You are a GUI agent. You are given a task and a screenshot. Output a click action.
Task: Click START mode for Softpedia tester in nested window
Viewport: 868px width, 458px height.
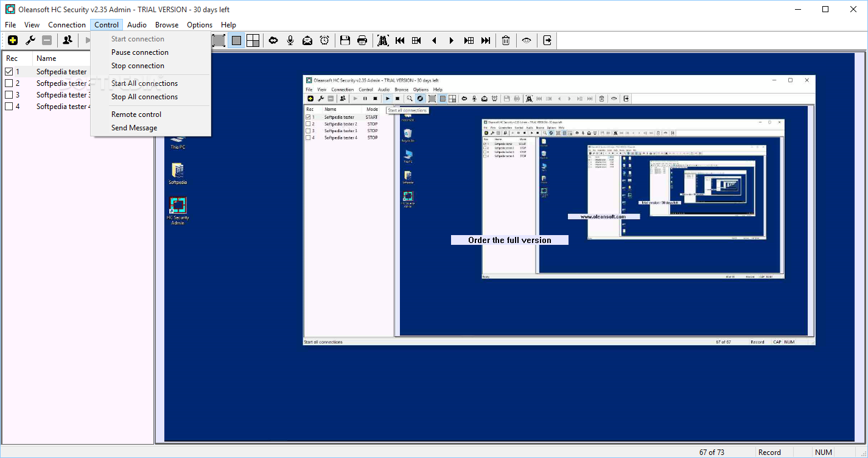[x=371, y=117]
